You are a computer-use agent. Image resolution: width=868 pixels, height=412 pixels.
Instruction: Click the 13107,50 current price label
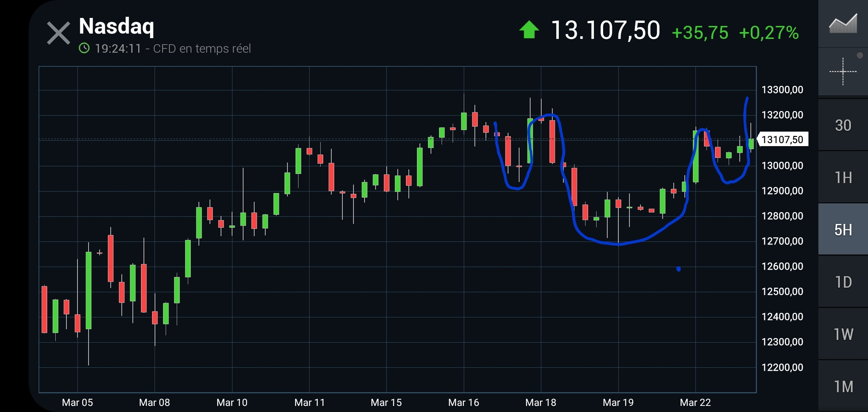(782, 140)
